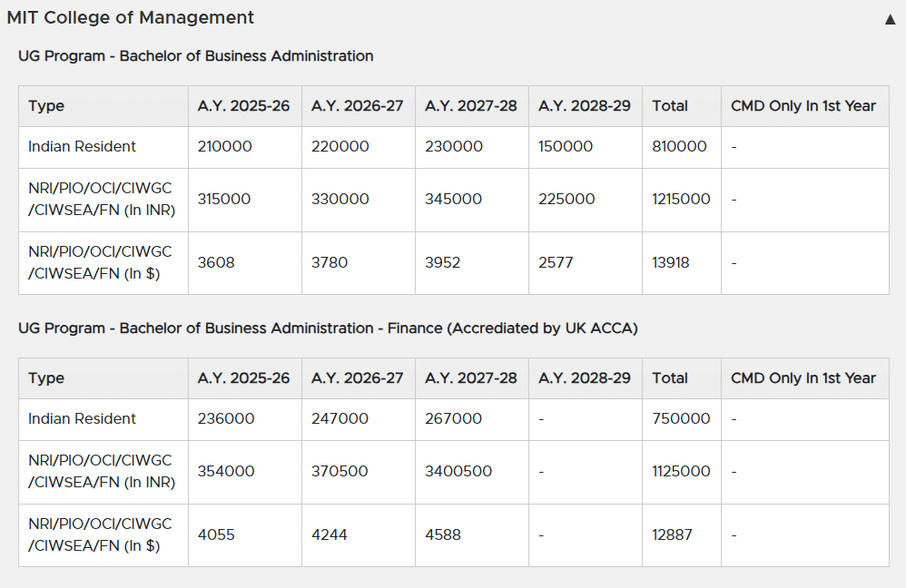Click the 750000 total cell

pos(681,419)
